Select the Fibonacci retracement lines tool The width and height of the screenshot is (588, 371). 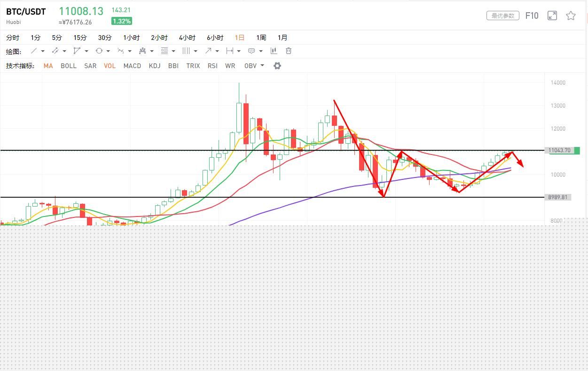point(165,51)
